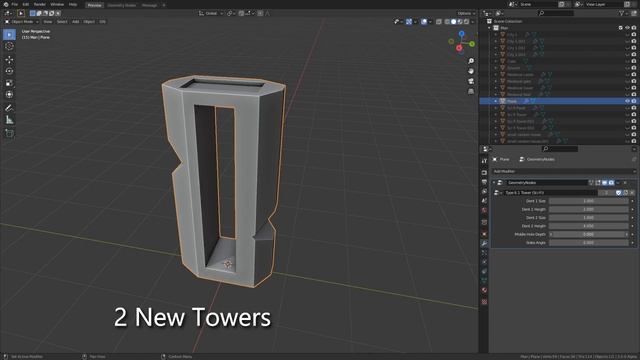
Task: Toggle visibility eye for selected Plane row
Action: point(627,101)
